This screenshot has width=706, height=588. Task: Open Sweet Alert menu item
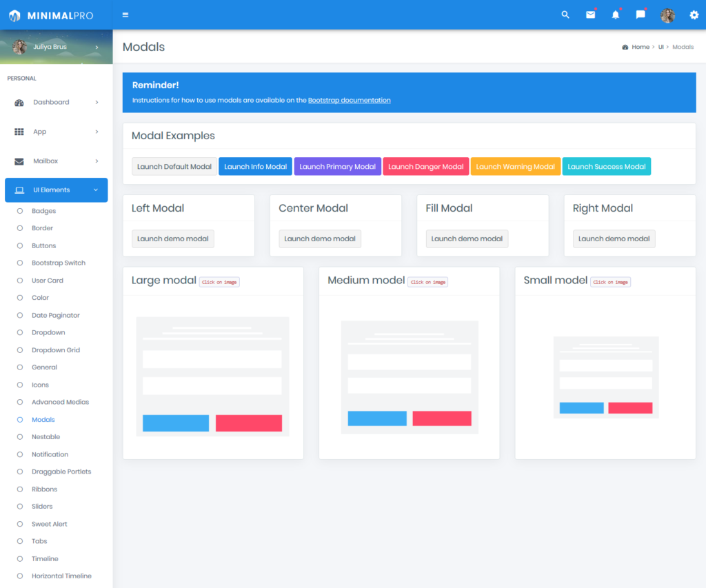point(50,524)
